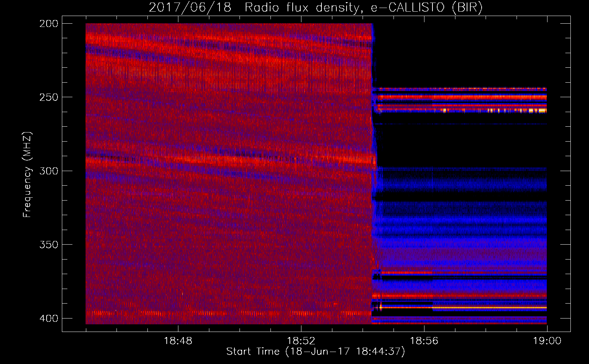Select the 350 frequency tick label
Viewport: 589px width, 364px height.
click(x=49, y=244)
